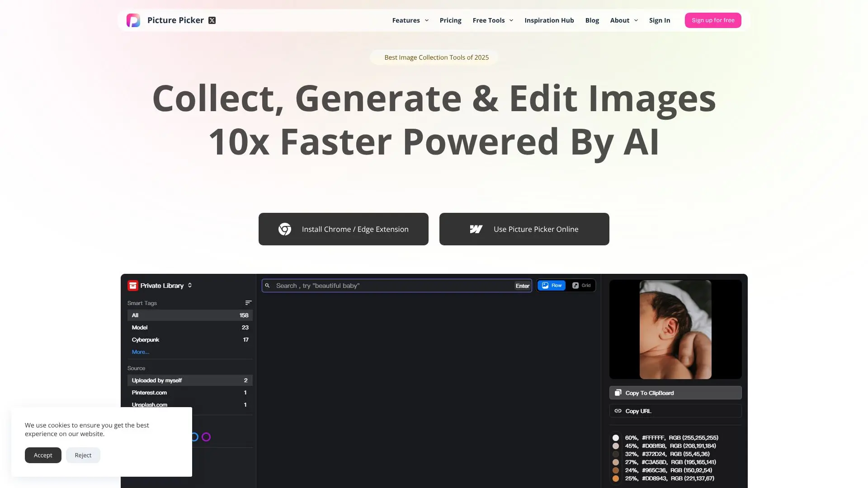Screen dimensions: 868x488
Task: Open the Pricing page
Action: pyautogui.click(x=450, y=20)
